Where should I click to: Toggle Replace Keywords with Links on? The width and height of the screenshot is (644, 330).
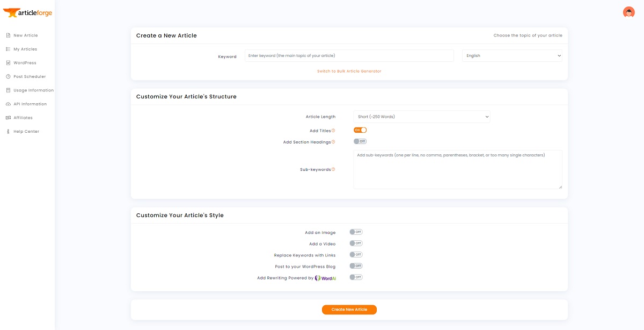point(356,255)
